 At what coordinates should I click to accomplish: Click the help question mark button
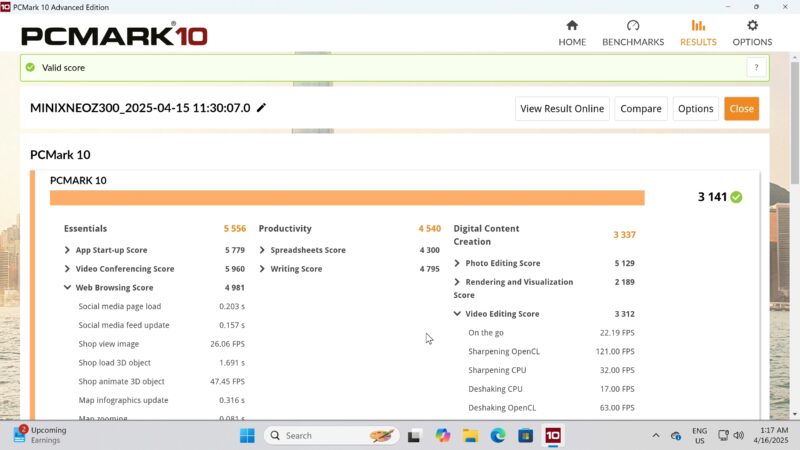756,67
